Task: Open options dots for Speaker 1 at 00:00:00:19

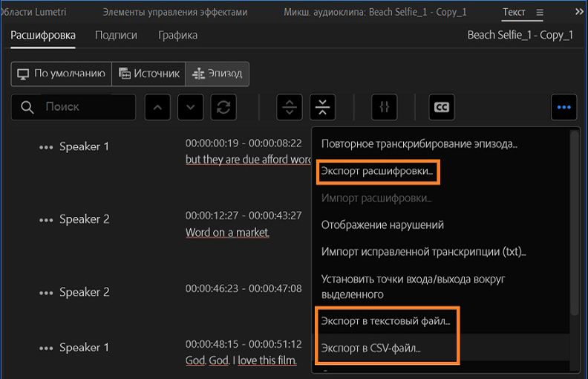Action: click(46, 147)
